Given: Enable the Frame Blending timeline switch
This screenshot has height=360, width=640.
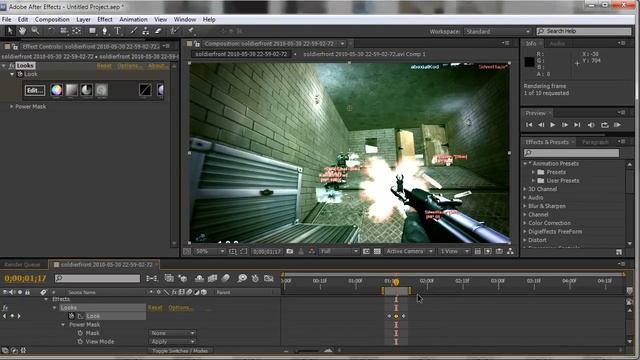Looking at the screenshot, I should [212, 278].
